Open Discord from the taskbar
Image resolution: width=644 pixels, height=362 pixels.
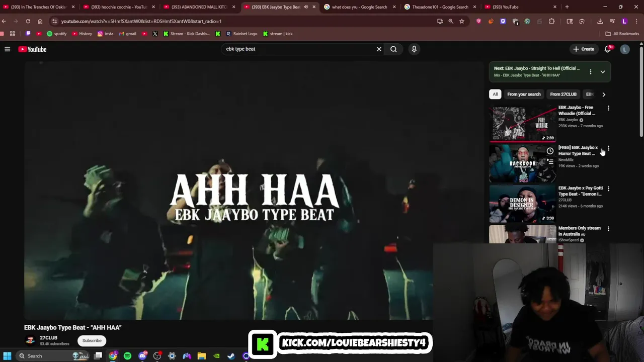point(142,356)
